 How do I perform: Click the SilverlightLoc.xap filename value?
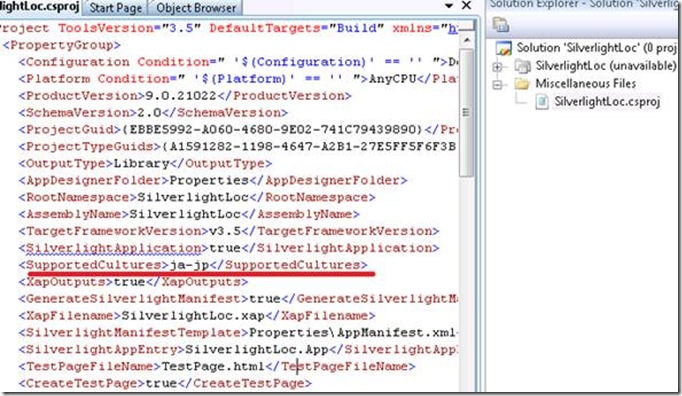pos(193,316)
